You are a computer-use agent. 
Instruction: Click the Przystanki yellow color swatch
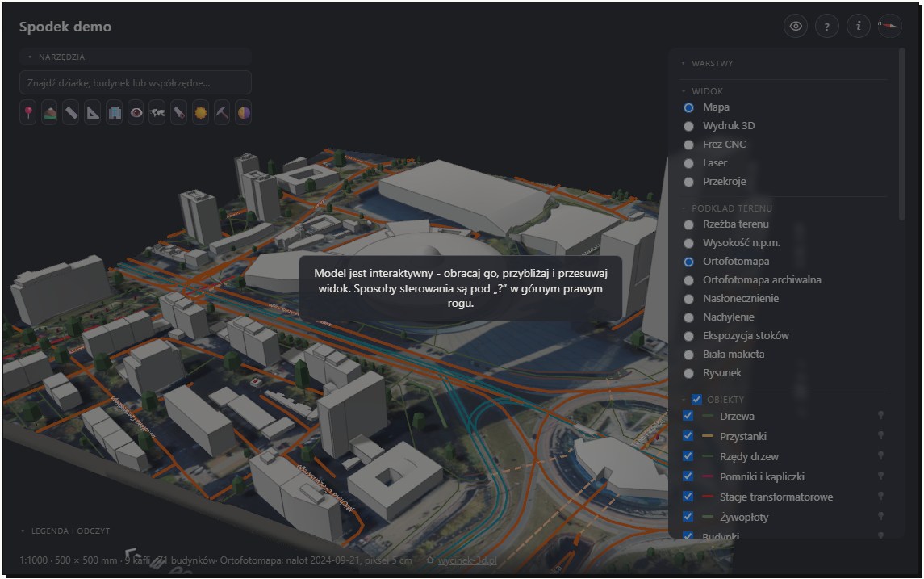[708, 436]
